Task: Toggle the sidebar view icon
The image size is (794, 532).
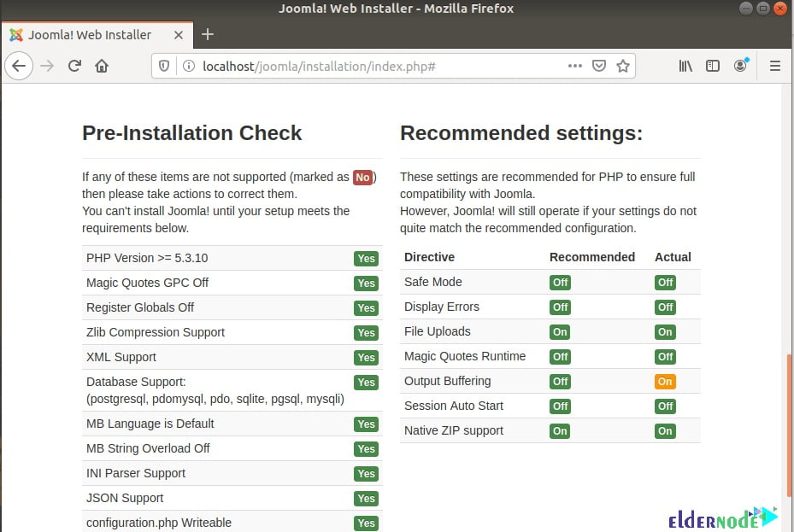Action: point(713,66)
